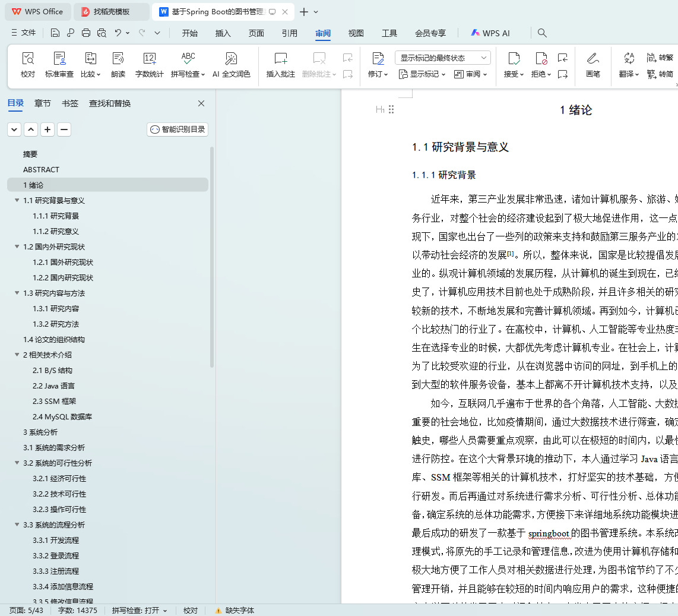Viewport: 678px width, 616px height.
Task: Collapse the 1.2 国内外研究现状 section
Action: [x=17, y=247]
